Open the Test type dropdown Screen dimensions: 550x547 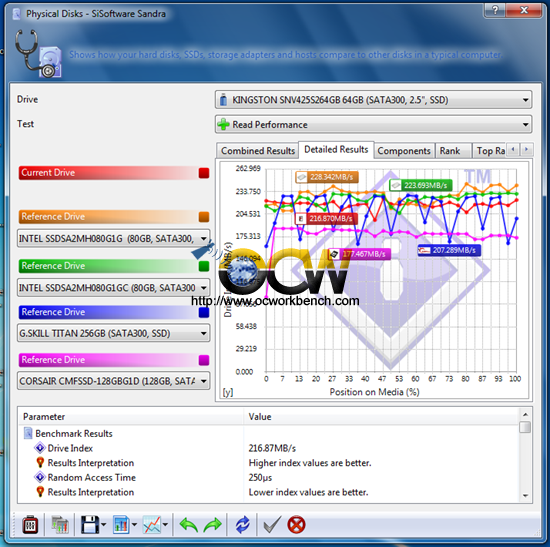click(x=373, y=125)
